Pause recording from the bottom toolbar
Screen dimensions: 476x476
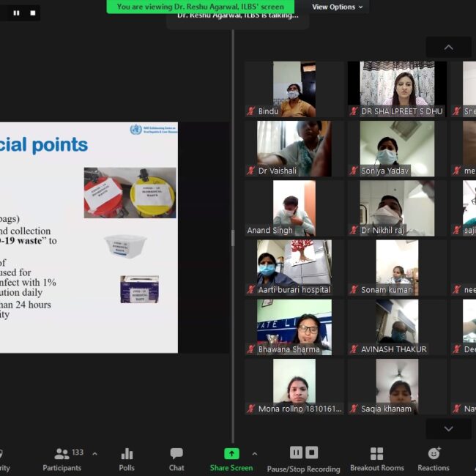[296, 453]
